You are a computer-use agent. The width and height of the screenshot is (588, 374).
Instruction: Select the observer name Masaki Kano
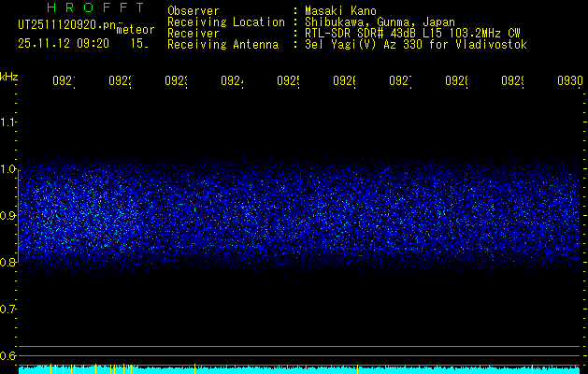pos(340,11)
